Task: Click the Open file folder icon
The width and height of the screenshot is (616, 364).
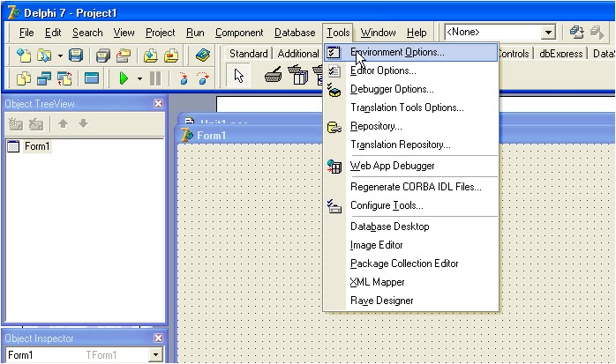Action: coord(44,56)
